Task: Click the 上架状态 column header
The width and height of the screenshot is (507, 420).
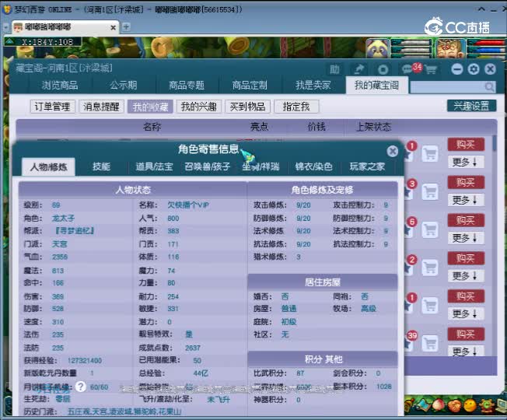Action: [x=373, y=127]
